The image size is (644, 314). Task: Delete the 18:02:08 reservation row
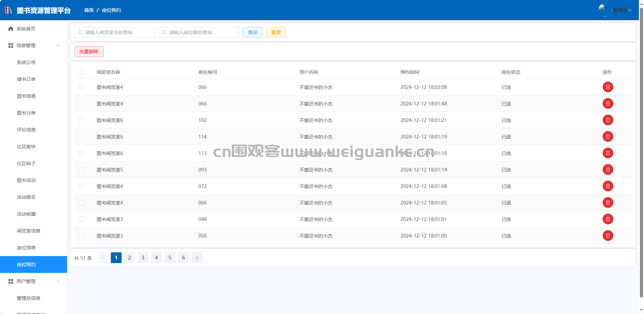point(608,87)
